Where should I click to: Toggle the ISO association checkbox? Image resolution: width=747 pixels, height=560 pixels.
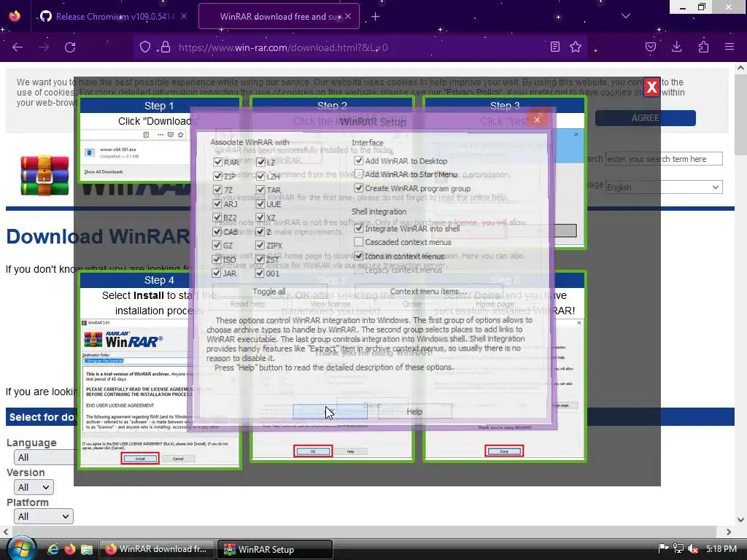tap(217, 259)
